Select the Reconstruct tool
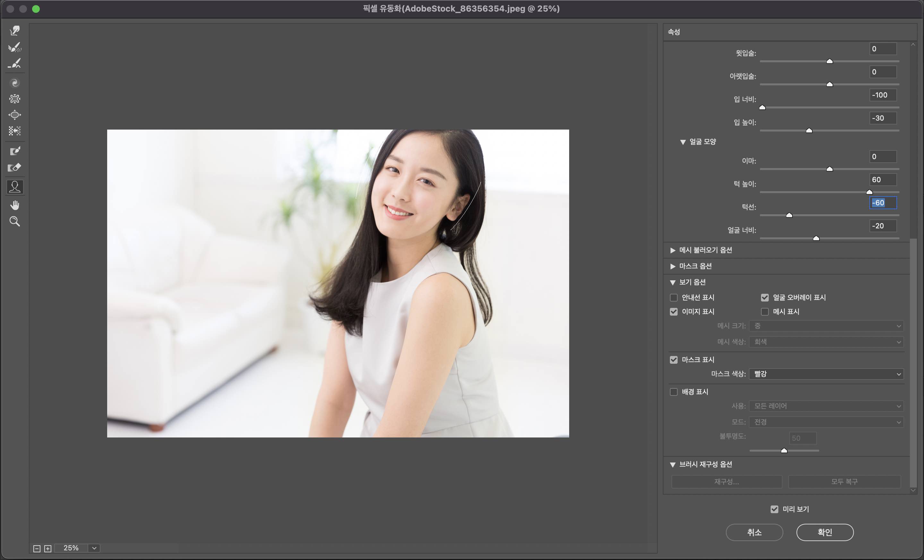The image size is (924, 560). (x=15, y=47)
